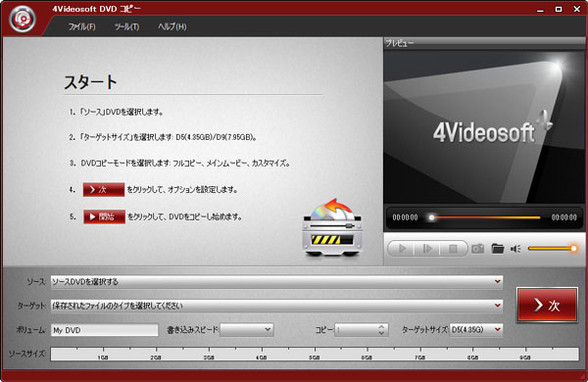This screenshot has width=588, height=382.
Task: Click the right 00:00:00 duration time
Action: 564,217
